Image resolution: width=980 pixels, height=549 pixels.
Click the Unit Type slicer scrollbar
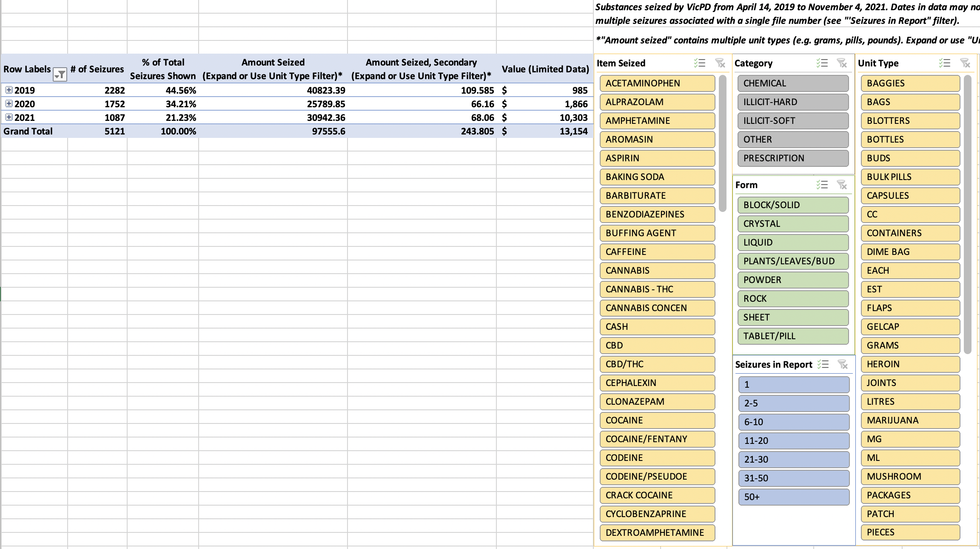968,213
